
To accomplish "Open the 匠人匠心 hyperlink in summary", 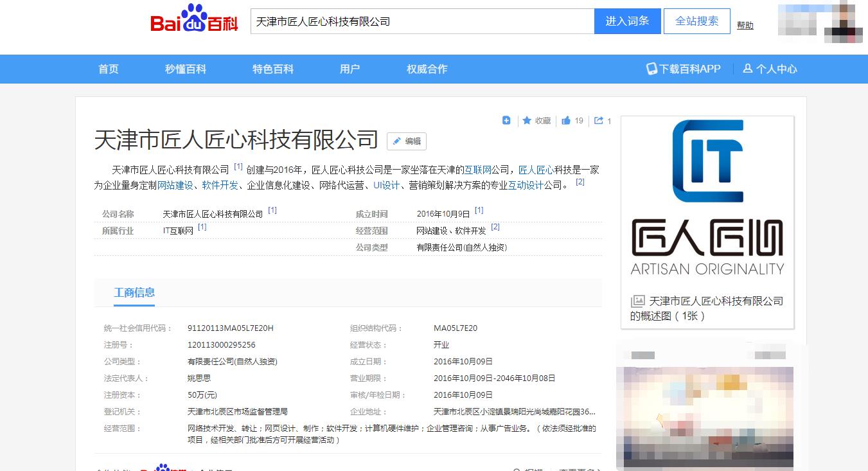I will tap(536, 170).
